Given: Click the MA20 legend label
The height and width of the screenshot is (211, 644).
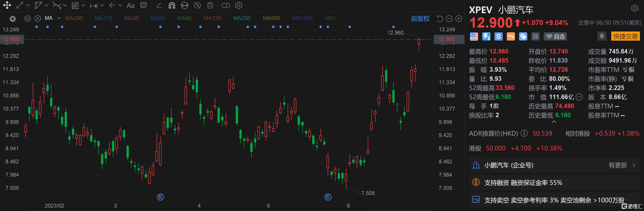Looking at the screenshot, I should point(132,18).
